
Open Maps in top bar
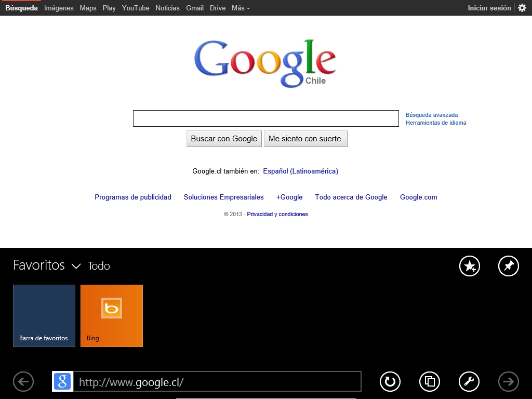coord(88,8)
